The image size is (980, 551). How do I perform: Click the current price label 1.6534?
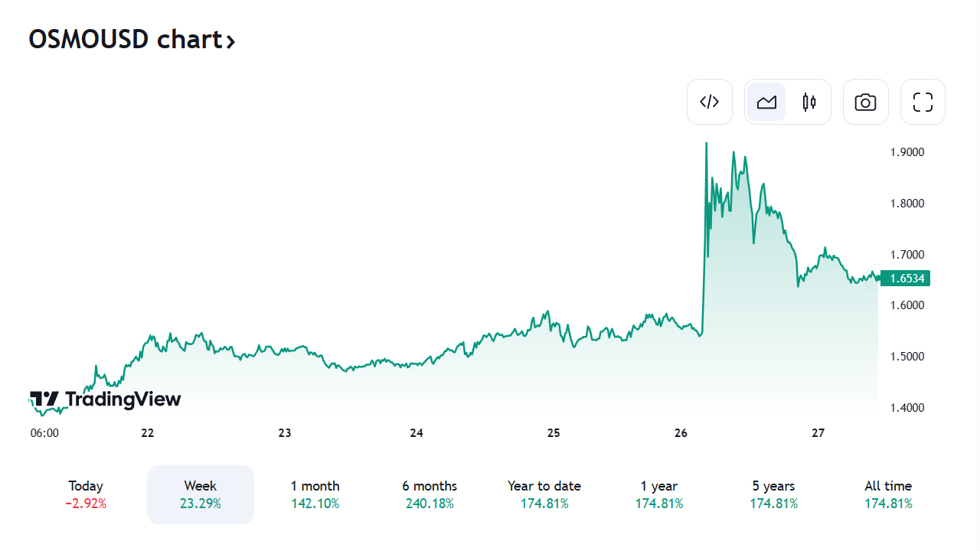coord(906,279)
